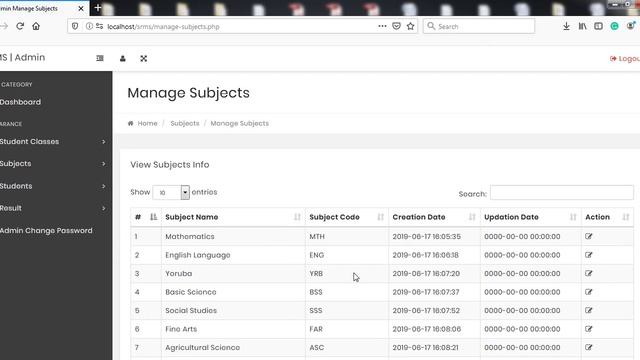Select the ASC subject code cell
Image resolution: width=640 pixels, height=360 pixels.
tap(347, 347)
